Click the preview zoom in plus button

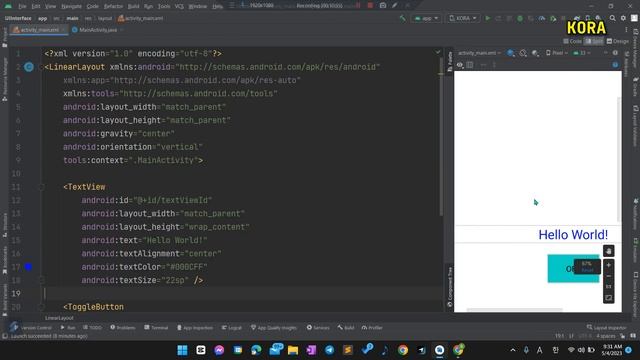[x=609, y=265]
